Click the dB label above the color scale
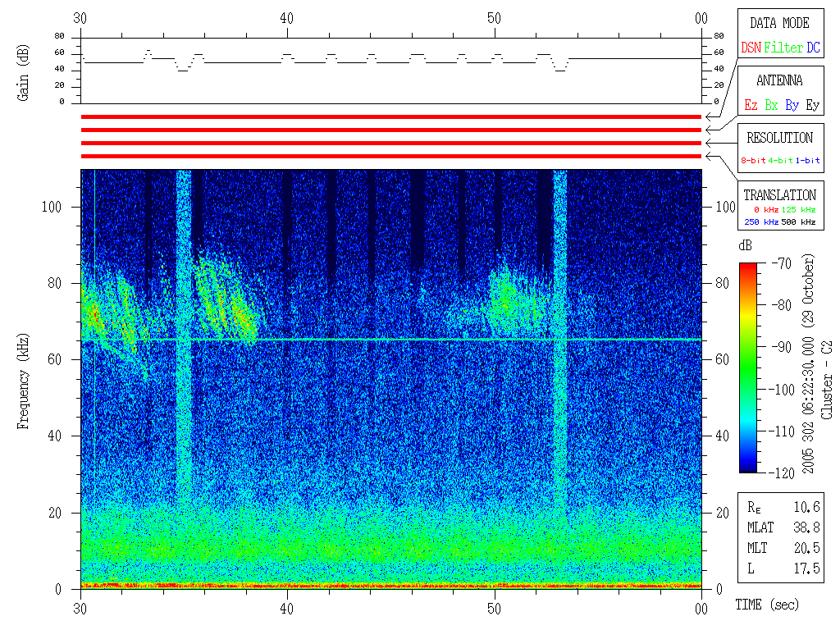The height and width of the screenshot is (630, 840). [745, 246]
